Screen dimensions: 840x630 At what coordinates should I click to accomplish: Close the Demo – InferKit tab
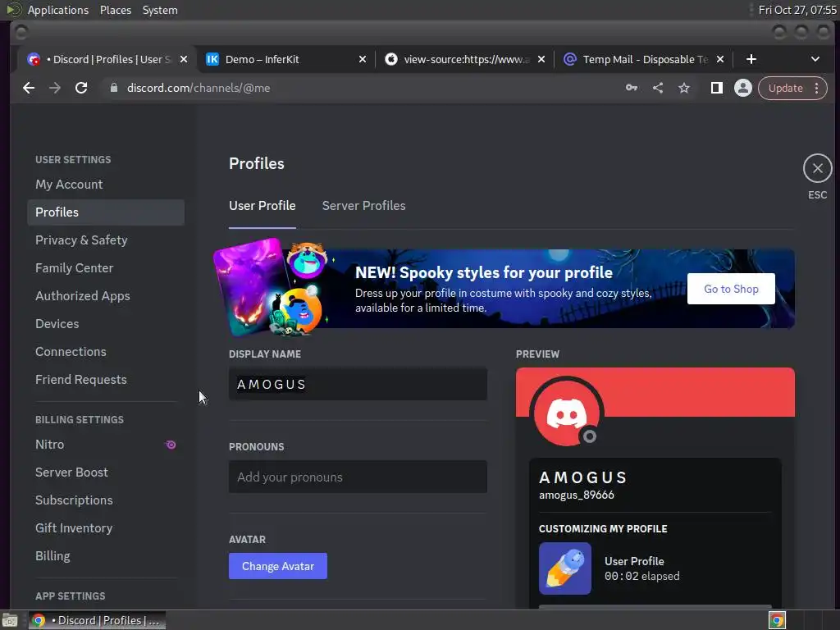pos(362,59)
